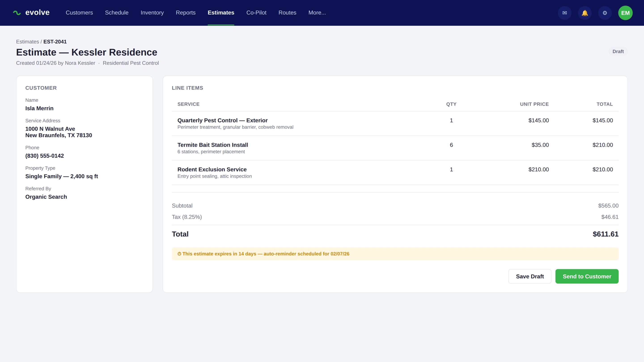
Task: Click New Braunfels, TX 78130 text
Action: click(59, 135)
